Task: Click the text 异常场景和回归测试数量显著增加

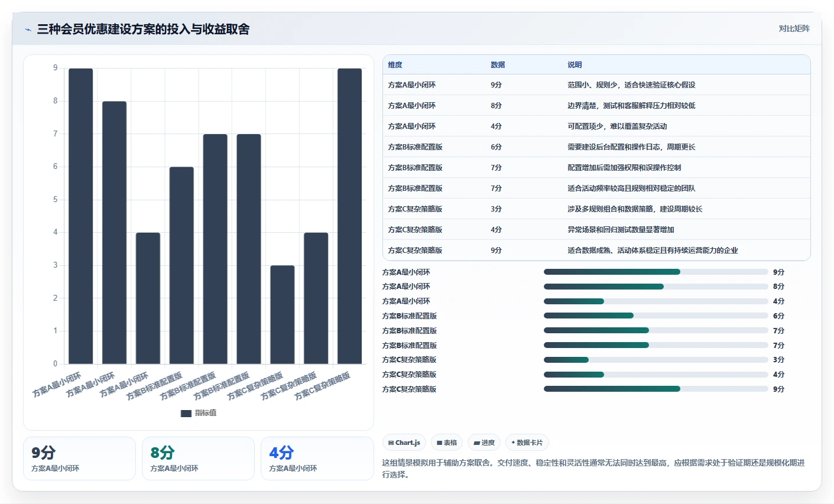Action: (x=621, y=230)
